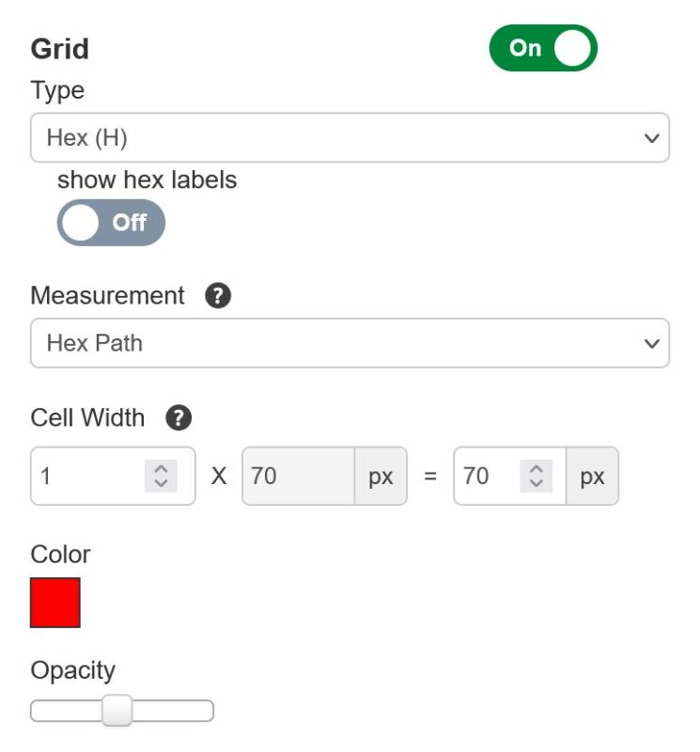Open the Cell Width help tooltip icon
This screenshot has width=700, height=752.
(178, 417)
